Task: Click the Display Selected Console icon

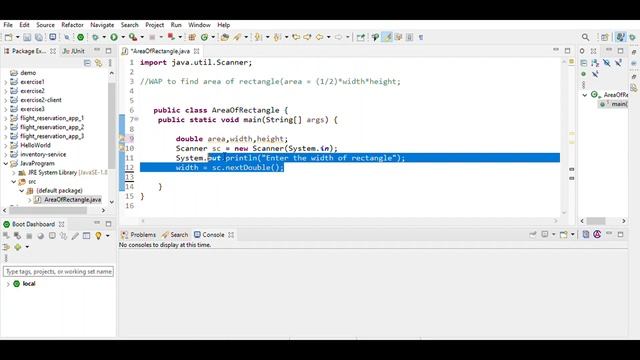Action: click(x=545, y=234)
